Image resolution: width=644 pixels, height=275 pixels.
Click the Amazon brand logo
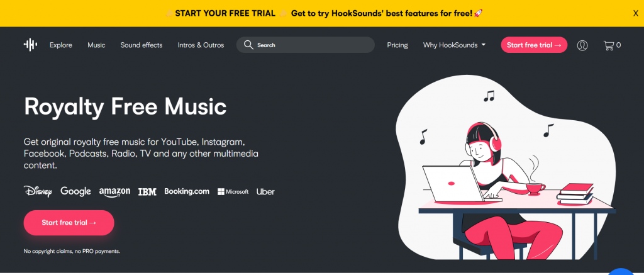tap(114, 191)
